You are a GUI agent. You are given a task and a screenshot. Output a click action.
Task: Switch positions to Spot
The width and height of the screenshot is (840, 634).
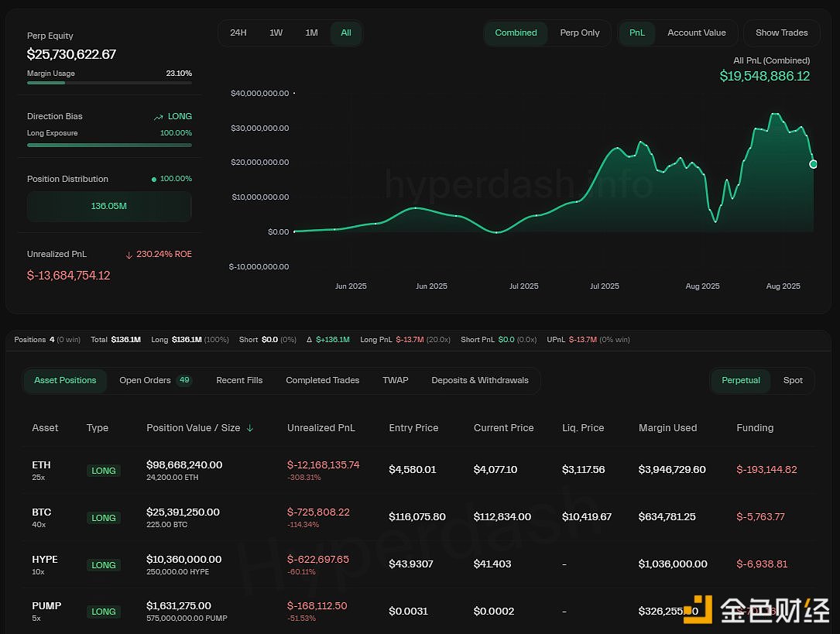pyautogui.click(x=793, y=380)
